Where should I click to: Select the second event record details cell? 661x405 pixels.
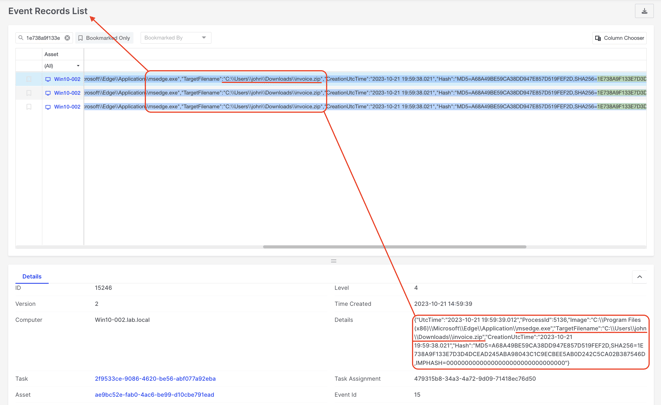(365, 93)
